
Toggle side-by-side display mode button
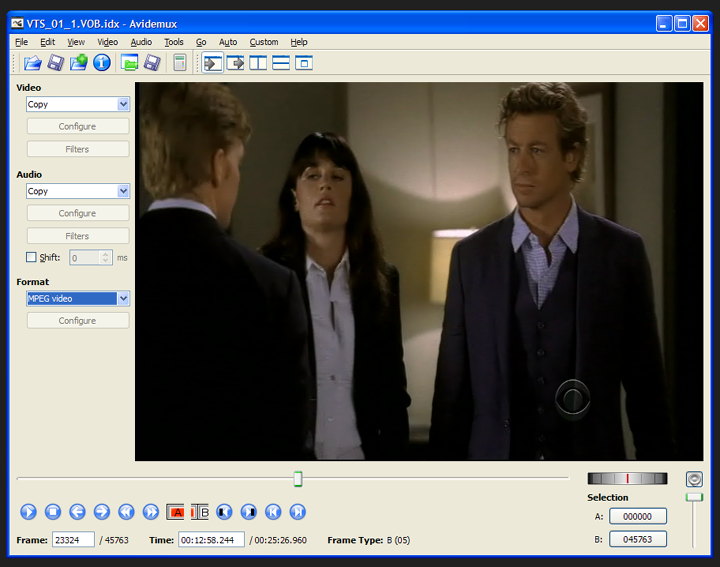pyautogui.click(x=259, y=63)
